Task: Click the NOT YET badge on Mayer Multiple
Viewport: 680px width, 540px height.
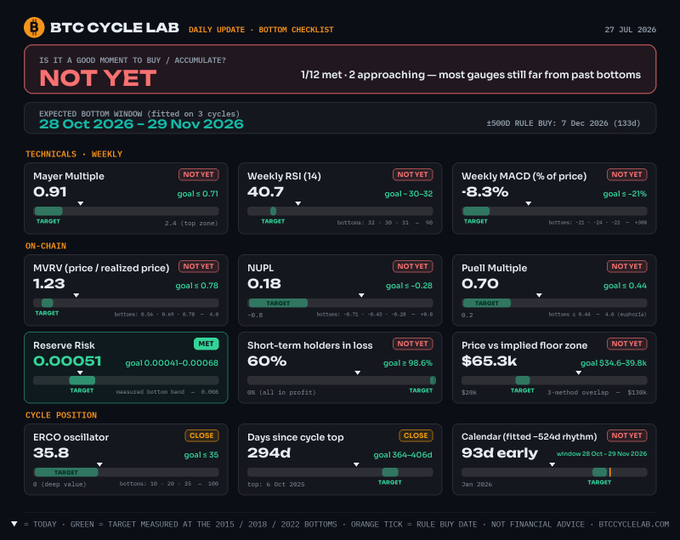Action: 199,174
